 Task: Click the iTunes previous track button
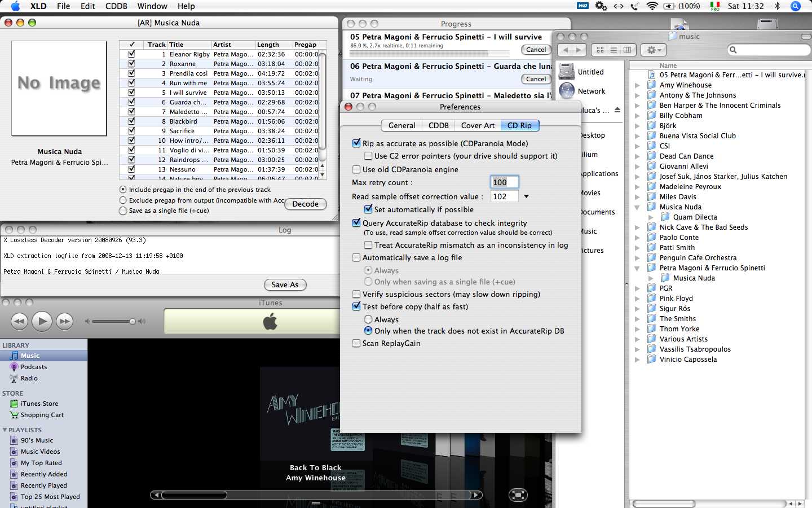19,321
